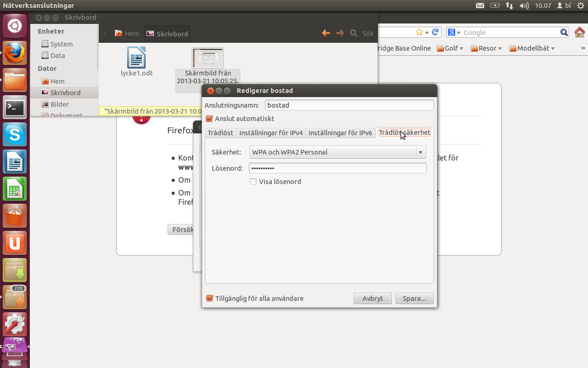Open Terminal from the launcher
This screenshot has width=588, height=368.
[15, 107]
